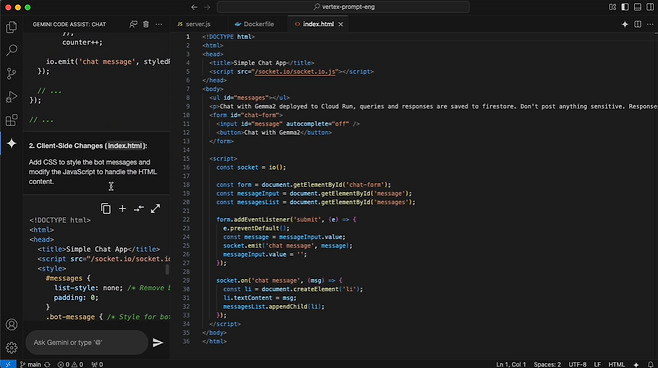The image size is (658, 368).
Task: Toggle the primary sidebar visibility
Action: (x=625, y=7)
